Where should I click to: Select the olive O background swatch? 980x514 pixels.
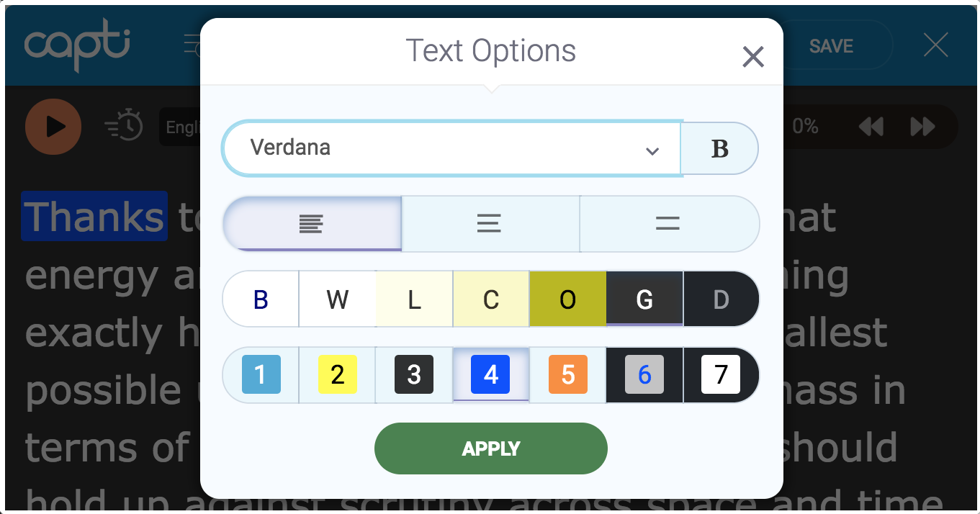pyautogui.click(x=567, y=299)
